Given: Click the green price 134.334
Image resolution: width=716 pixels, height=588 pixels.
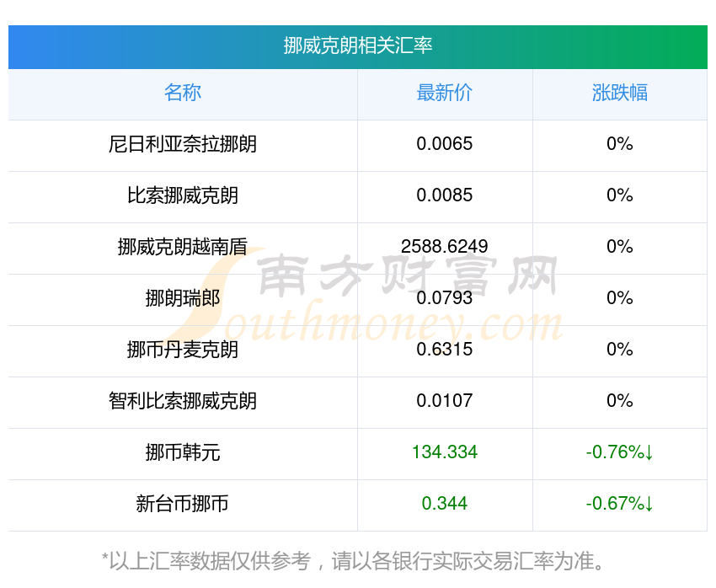Looking at the screenshot, I should click(444, 452).
